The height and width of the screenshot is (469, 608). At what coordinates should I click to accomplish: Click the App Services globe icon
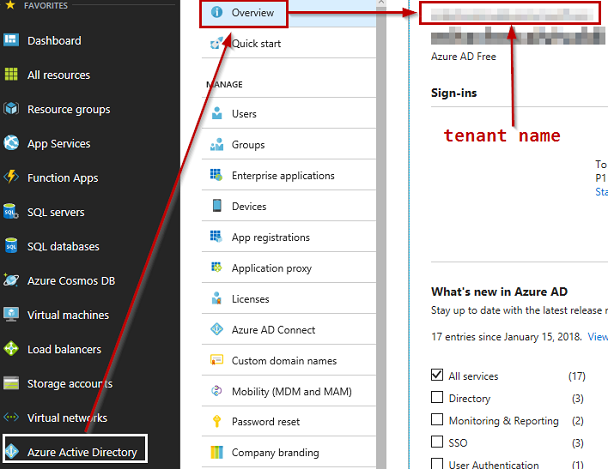click(11, 143)
